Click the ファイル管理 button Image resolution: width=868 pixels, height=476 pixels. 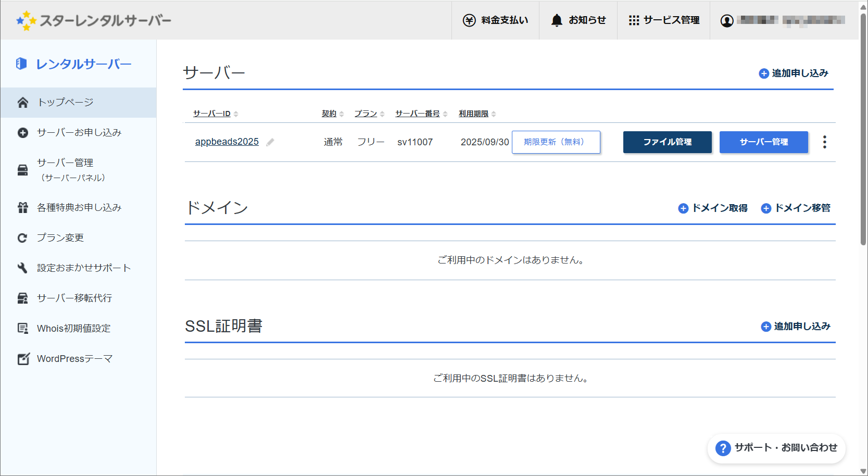pyautogui.click(x=668, y=142)
